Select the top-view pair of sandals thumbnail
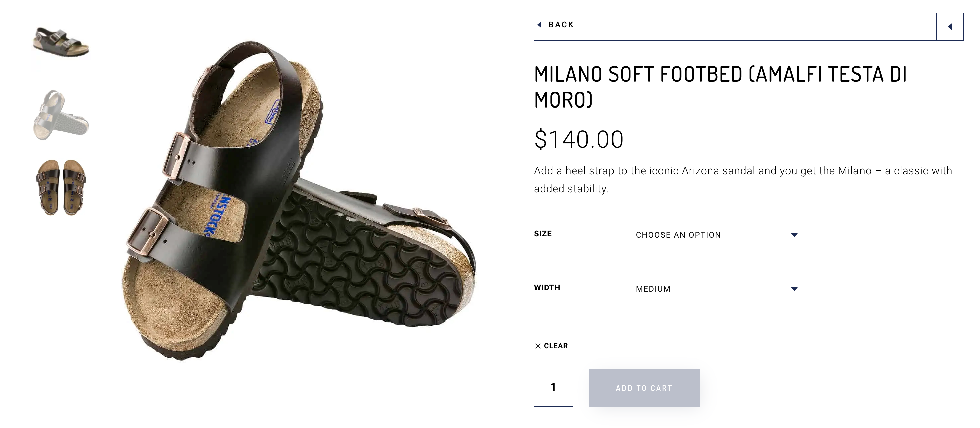980x428 pixels. [x=61, y=187]
